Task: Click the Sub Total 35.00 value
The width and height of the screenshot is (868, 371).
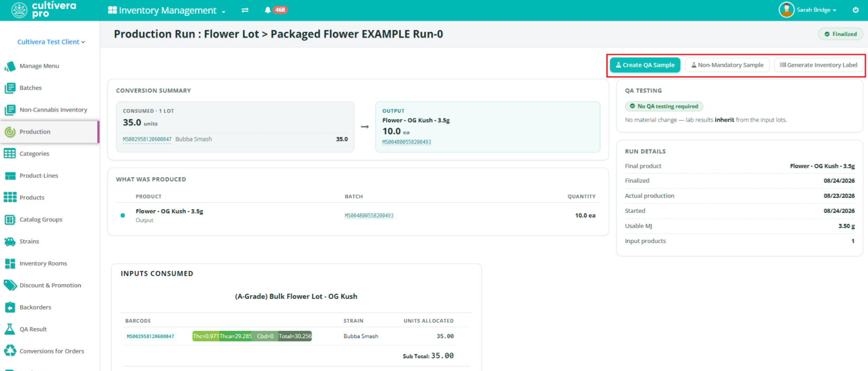Action: pyautogui.click(x=442, y=356)
